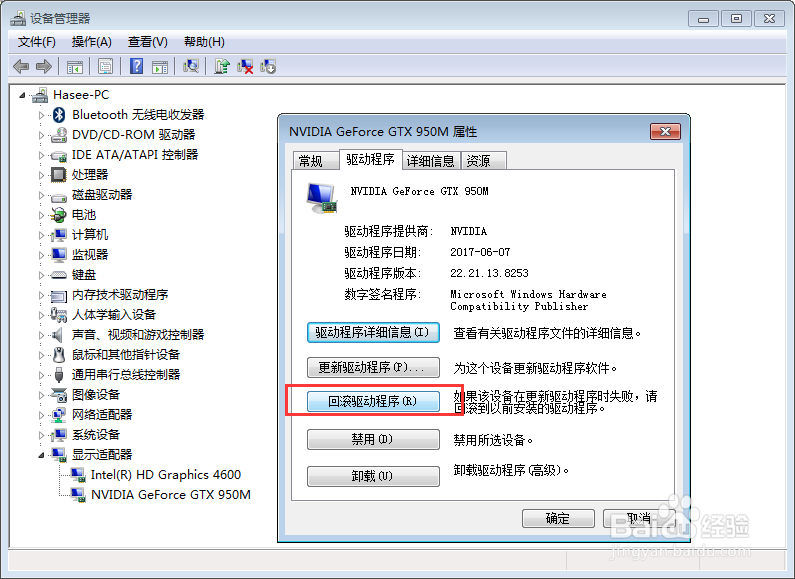This screenshot has height=579, width=795.
Task: Expand the 监视器 node
Action: (x=42, y=255)
